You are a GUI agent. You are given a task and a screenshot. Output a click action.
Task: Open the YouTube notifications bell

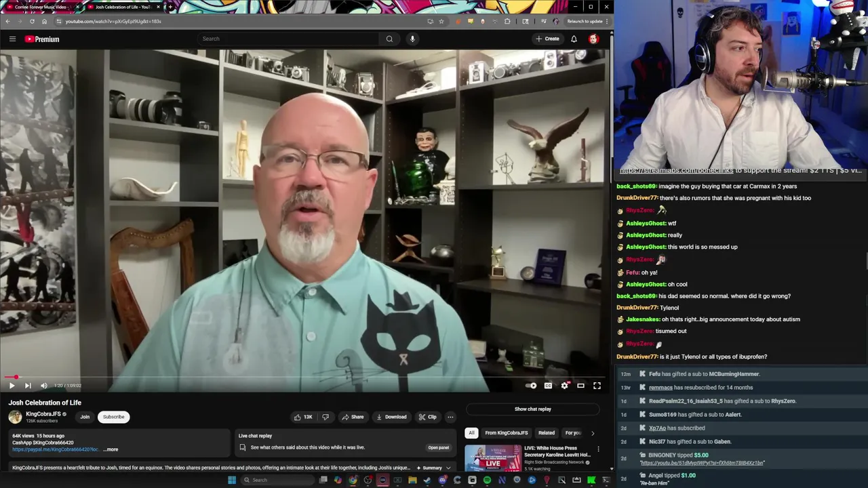click(x=574, y=39)
